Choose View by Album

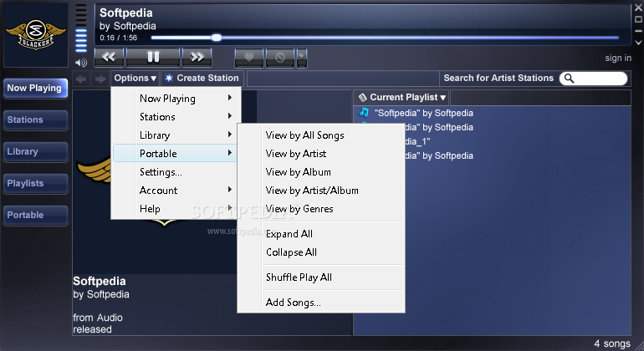tap(321, 171)
